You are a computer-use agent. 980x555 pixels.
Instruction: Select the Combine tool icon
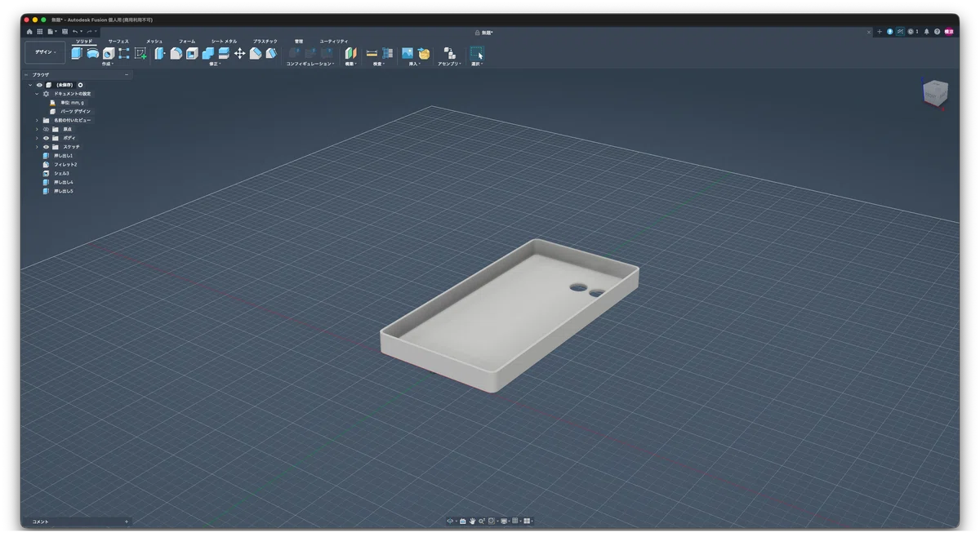207,53
